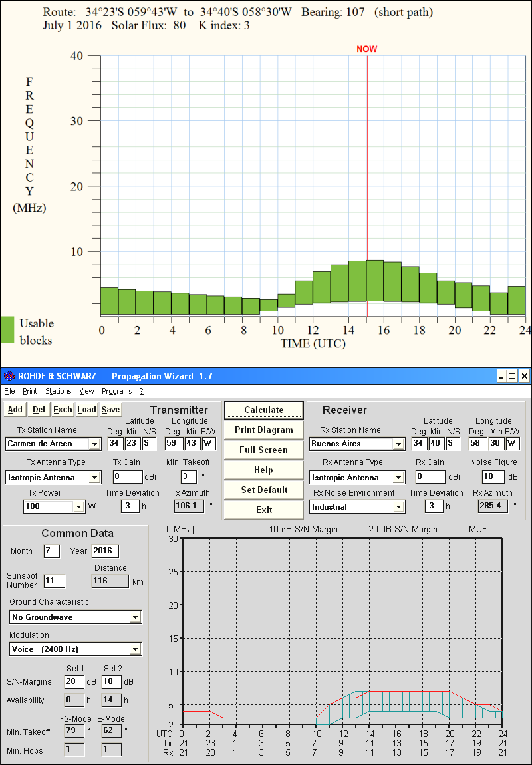532x765 pixels.
Task: Expand the Modulation dropdown
Action: tap(135, 649)
